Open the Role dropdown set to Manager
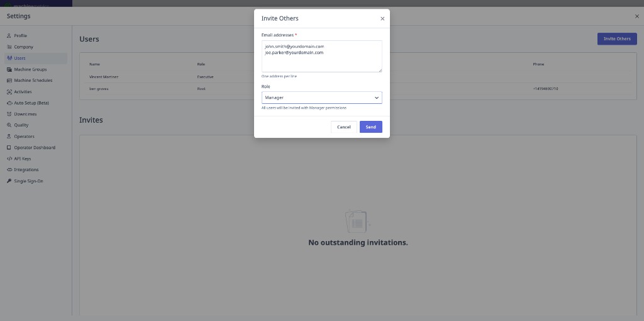Viewport: 644px width, 321px height. [321, 98]
